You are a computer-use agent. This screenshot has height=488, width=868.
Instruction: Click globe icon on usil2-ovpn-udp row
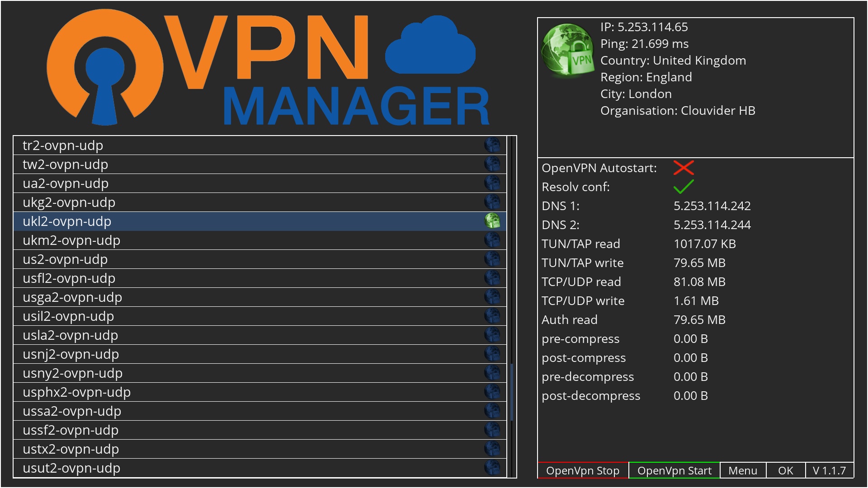tap(492, 316)
